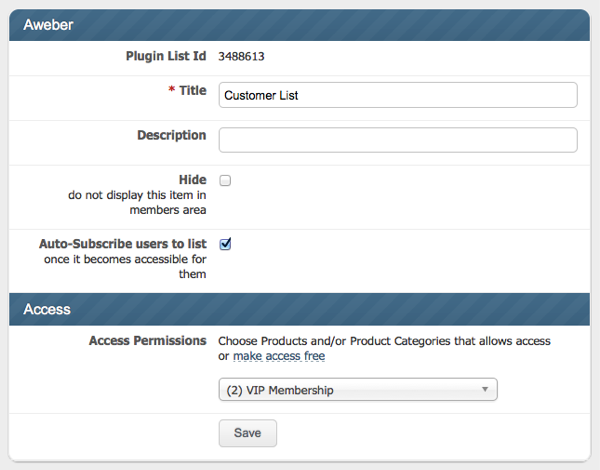Screen dimensions: 600x470
Task: Enable the Hide checkbox
Action: click(x=225, y=181)
